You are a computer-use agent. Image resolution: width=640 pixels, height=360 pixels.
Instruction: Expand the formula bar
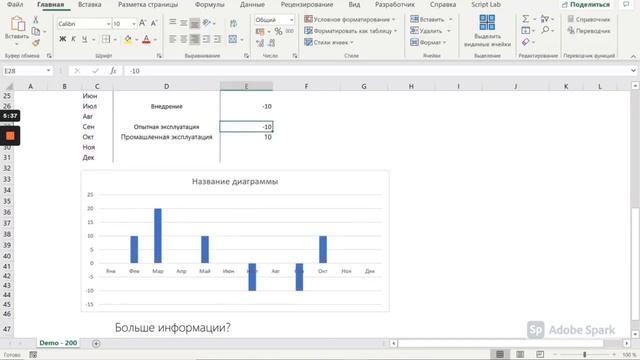633,71
